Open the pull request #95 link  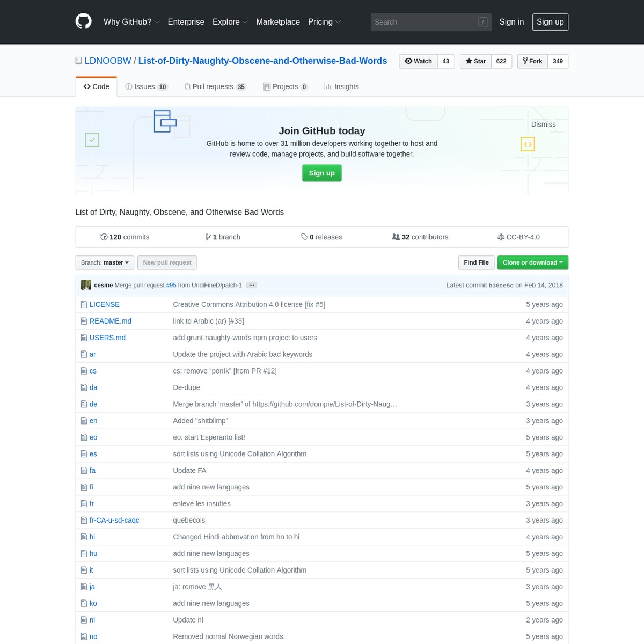click(x=171, y=285)
